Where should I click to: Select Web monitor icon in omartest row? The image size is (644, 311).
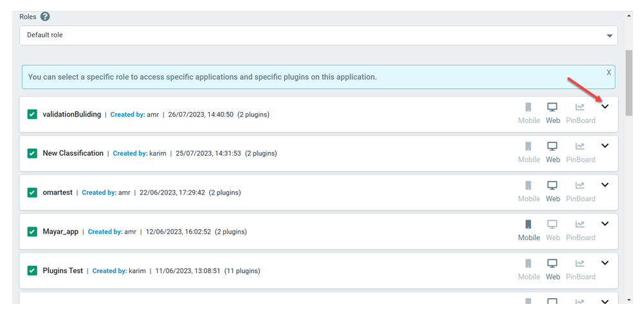(x=553, y=185)
